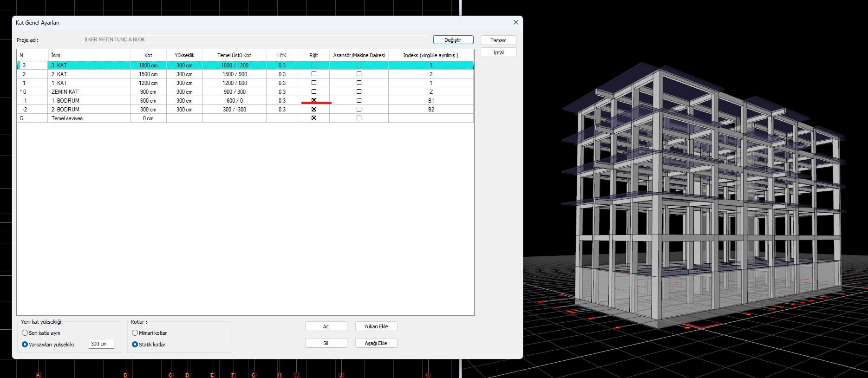Click the 600 cm Kot cell
Viewport: 868px width, 378px height.
[x=148, y=101]
